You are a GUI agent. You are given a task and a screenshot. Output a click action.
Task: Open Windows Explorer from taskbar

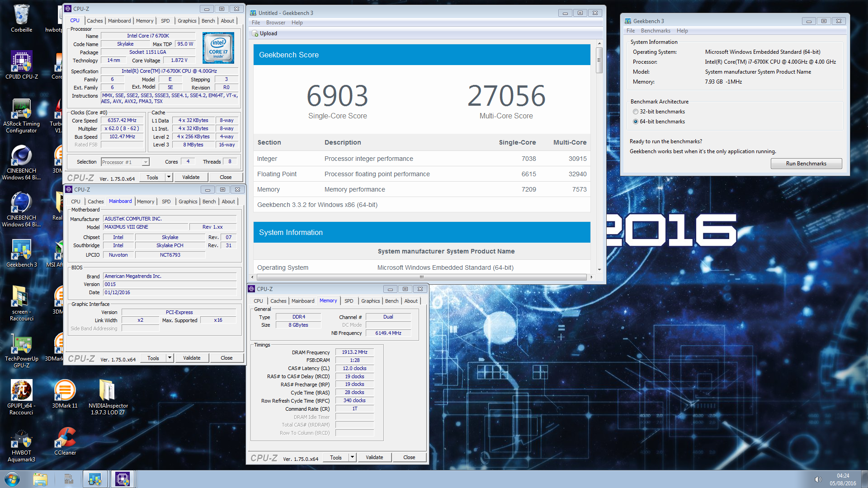pos(40,479)
